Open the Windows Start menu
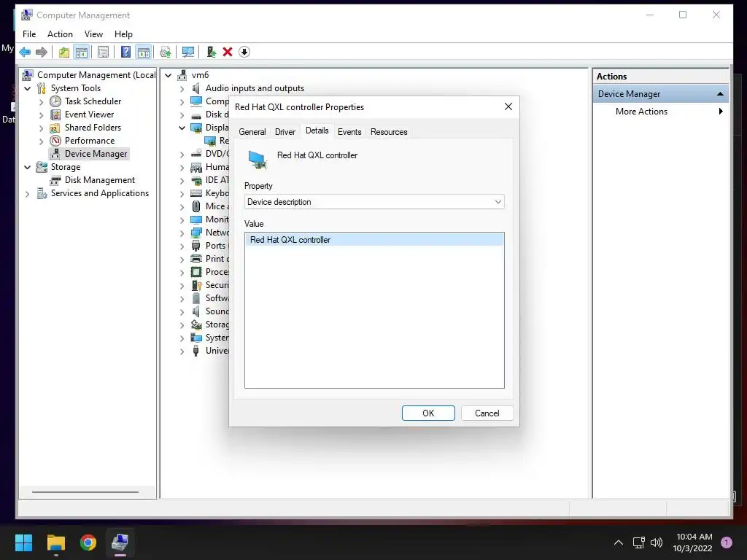This screenshot has width=747, height=560. point(23,542)
